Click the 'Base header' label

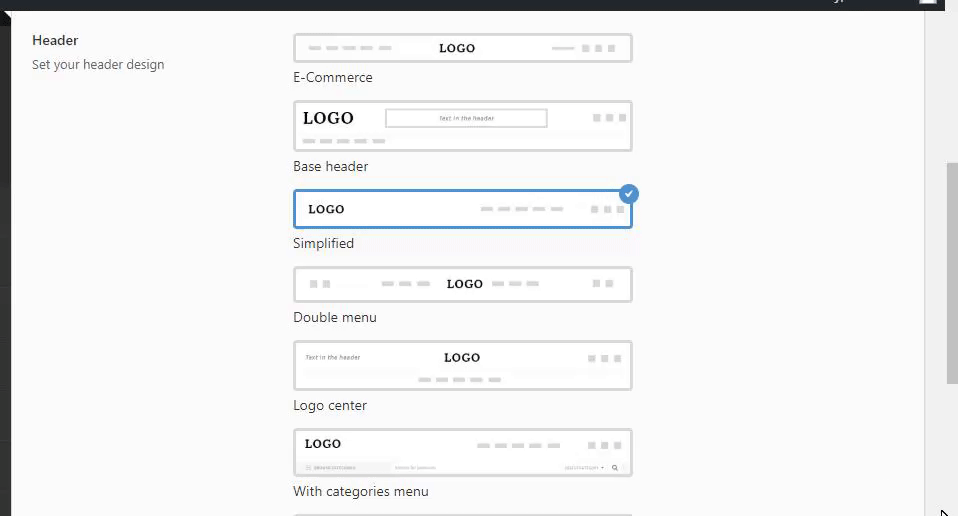point(330,166)
